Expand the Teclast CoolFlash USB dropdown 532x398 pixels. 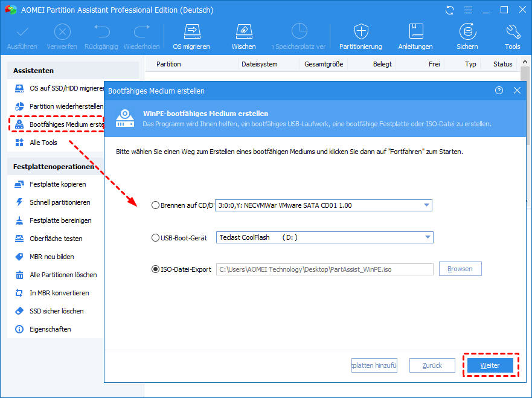coord(428,237)
